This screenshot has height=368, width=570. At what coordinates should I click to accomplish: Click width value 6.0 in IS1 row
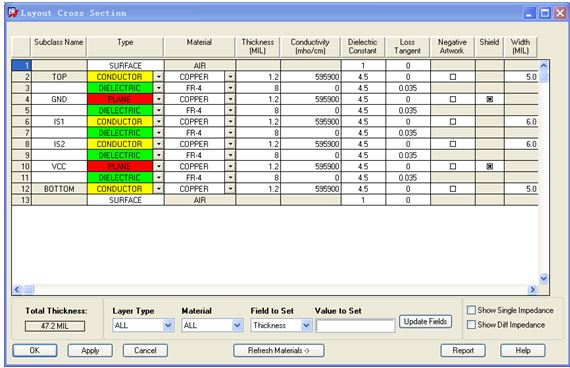(521, 121)
